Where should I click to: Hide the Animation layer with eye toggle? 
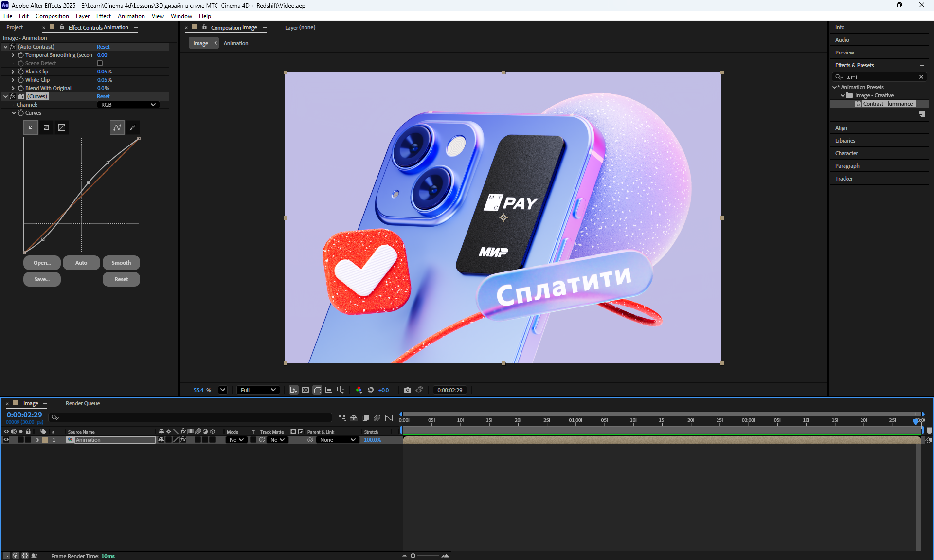coord(6,440)
